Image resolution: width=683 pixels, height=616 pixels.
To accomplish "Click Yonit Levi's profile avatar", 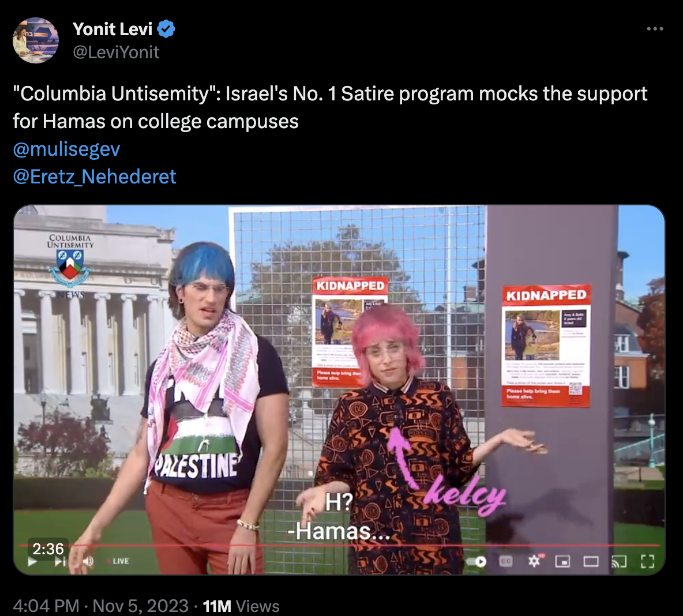I will click(x=36, y=40).
